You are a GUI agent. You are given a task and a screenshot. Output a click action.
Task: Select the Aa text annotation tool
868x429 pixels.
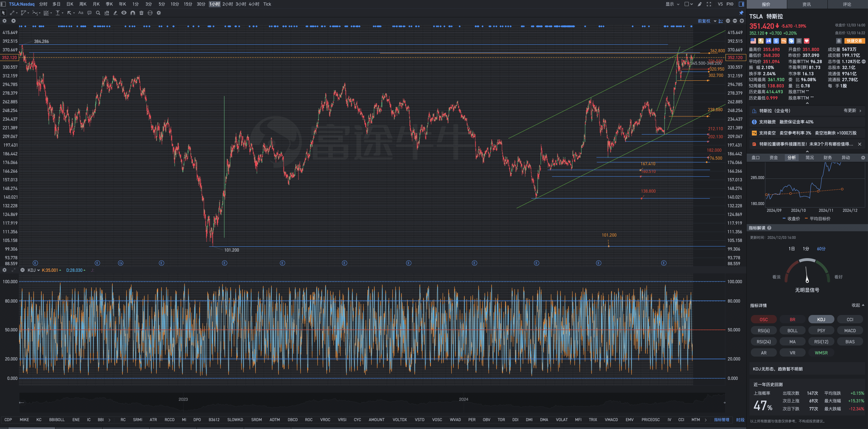pos(81,13)
